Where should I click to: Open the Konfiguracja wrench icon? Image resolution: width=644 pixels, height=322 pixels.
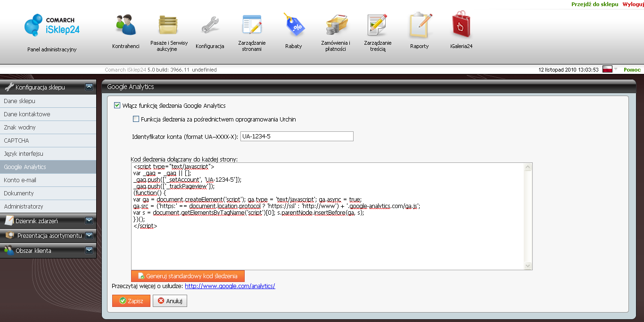[210, 24]
